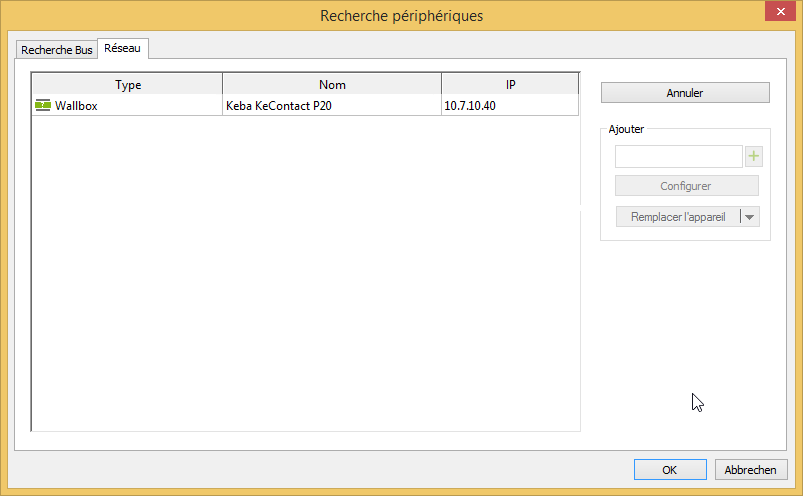Click the green Wallbox device icon
The width and height of the screenshot is (803, 496).
tap(42, 105)
